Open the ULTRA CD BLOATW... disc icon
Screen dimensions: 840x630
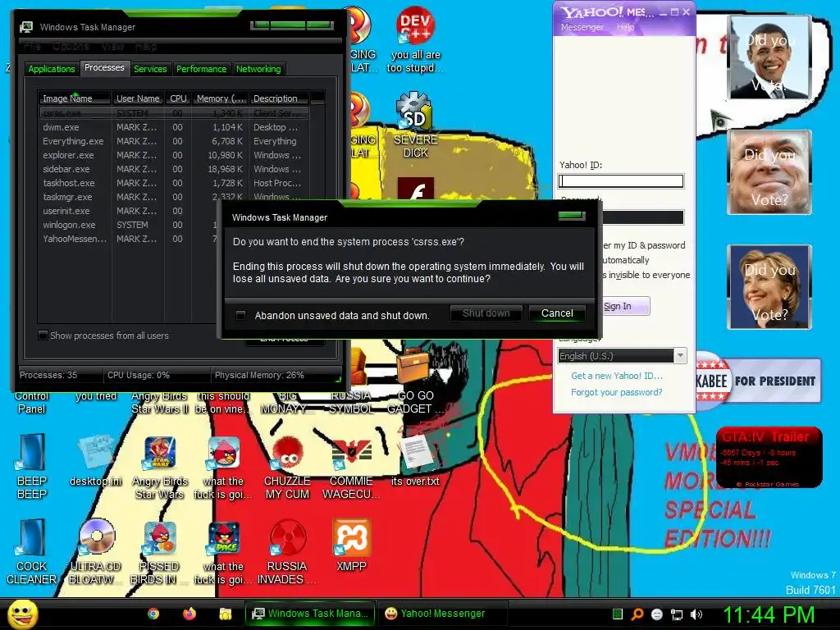96,552
